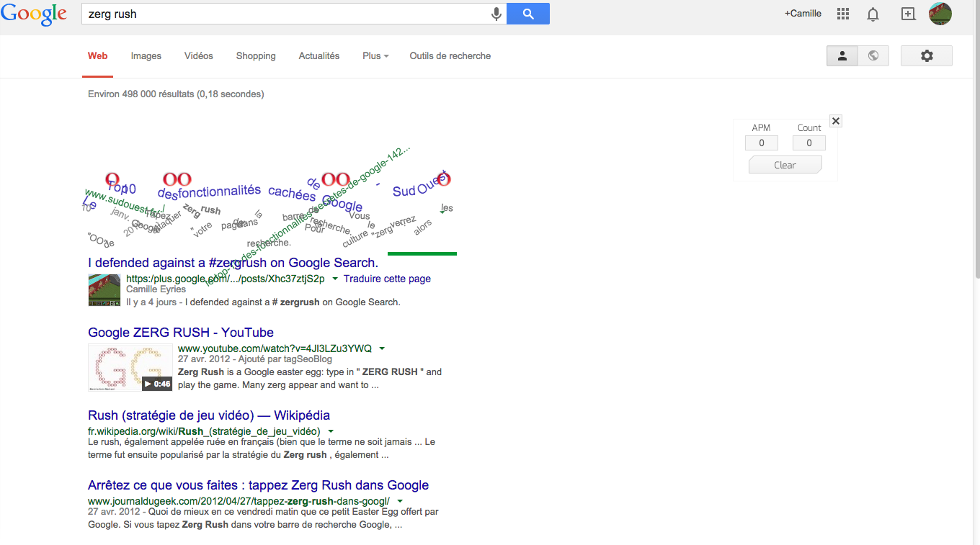The height and width of the screenshot is (545, 980).
Task: Hide personal results globe toggle
Action: 873,55
